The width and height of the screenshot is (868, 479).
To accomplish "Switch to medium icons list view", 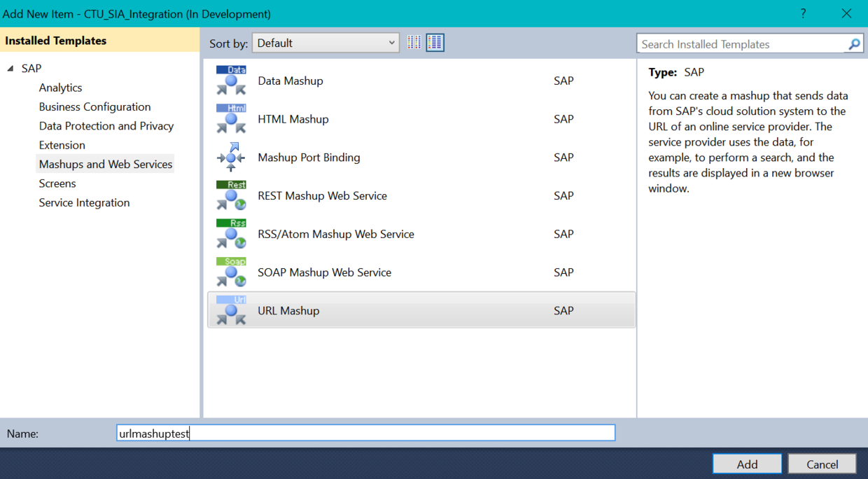I will tap(435, 43).
